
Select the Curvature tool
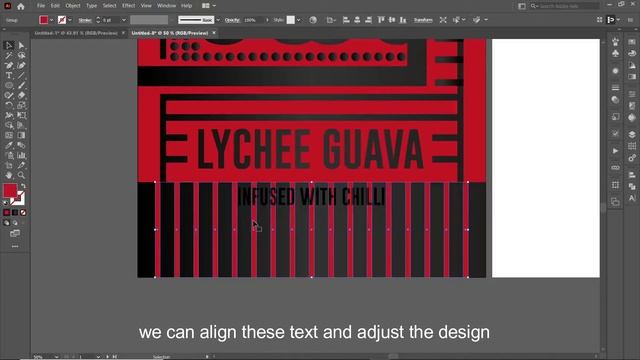pyautogui.click(x=21, y=65)
